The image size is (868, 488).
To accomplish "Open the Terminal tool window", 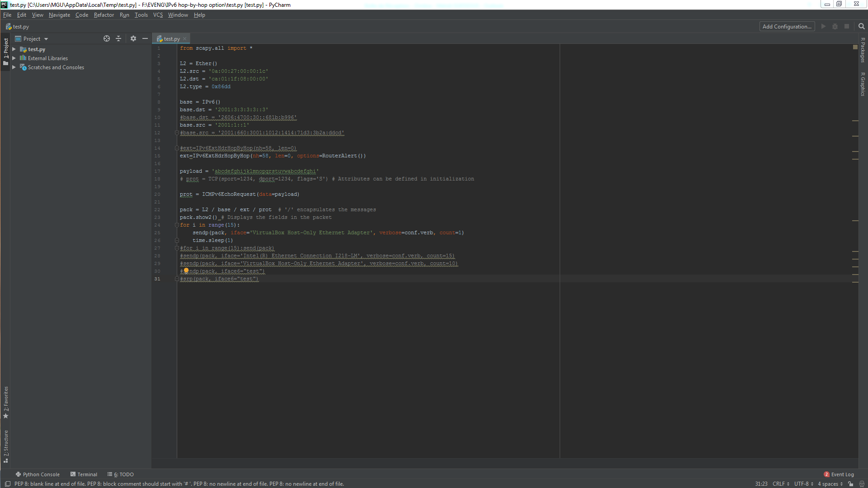I will (x=84, y=474).
